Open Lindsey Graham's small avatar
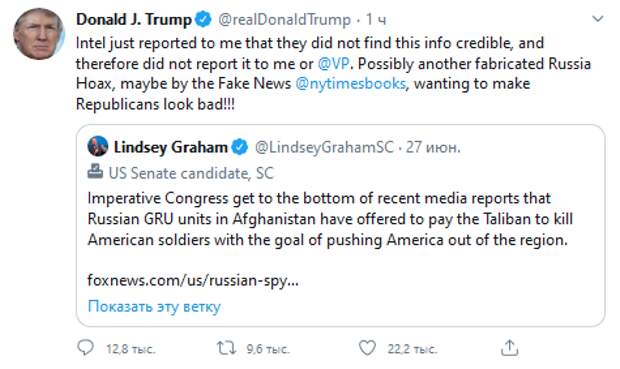This screenshot has height=369, width=620. click(98, 146)
